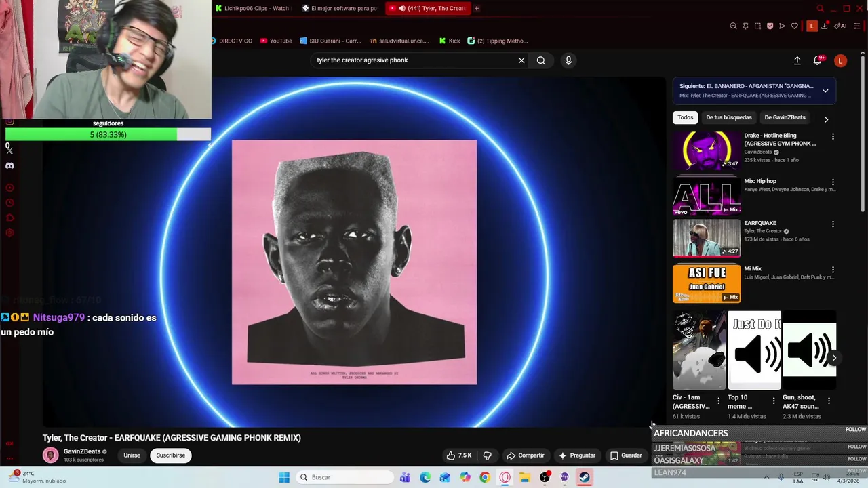The height and width of the screenshot is (488, 868).
Task: Open options menu for Drake Hotline Bling video
Action: point(833,136)
